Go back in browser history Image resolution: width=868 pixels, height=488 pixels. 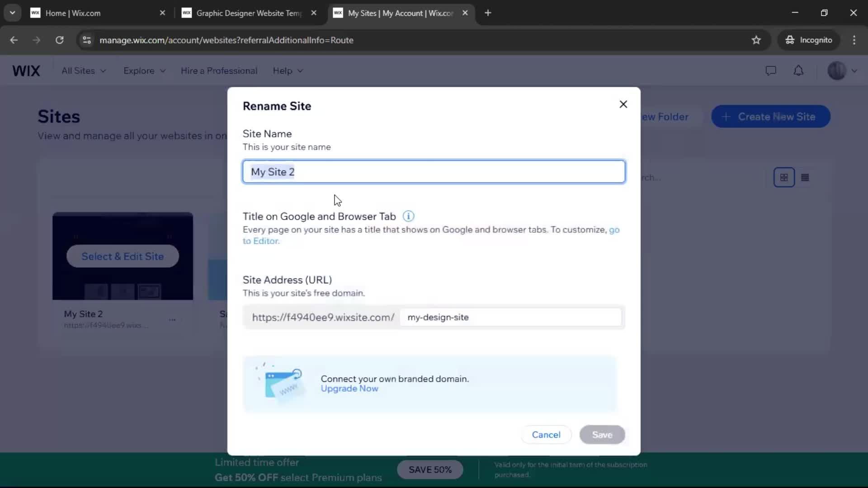tap(14, 40)
